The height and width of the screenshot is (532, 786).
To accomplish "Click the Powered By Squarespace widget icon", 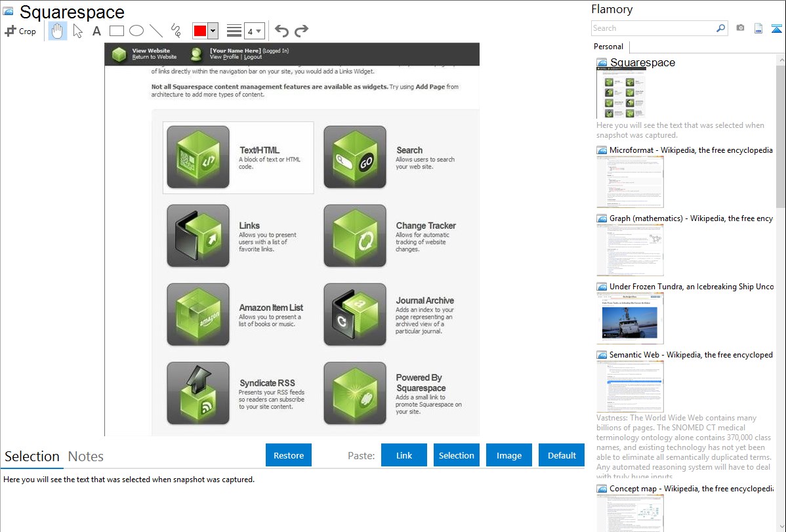I will click(x=355, y=393).
